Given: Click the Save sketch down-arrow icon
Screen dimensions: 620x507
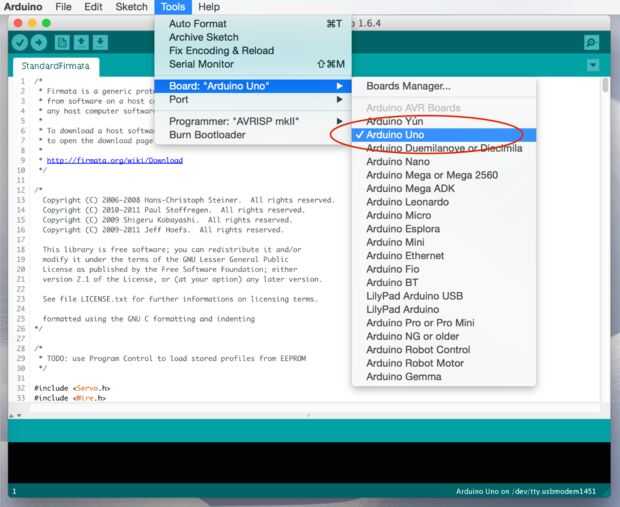Looking at the screenshot, I should click(x=100, y=42).
